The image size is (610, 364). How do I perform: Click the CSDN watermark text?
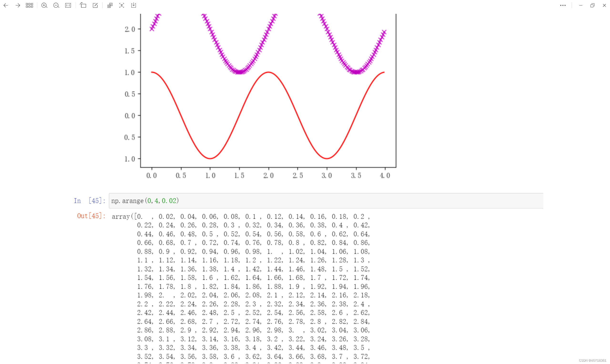[593, 361]
